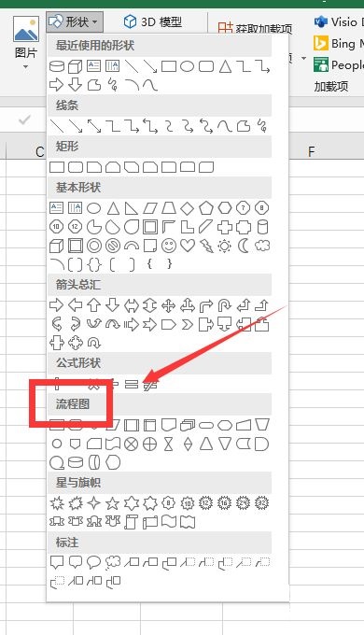Insert the lightning bolt shape

tap(206, 246)
